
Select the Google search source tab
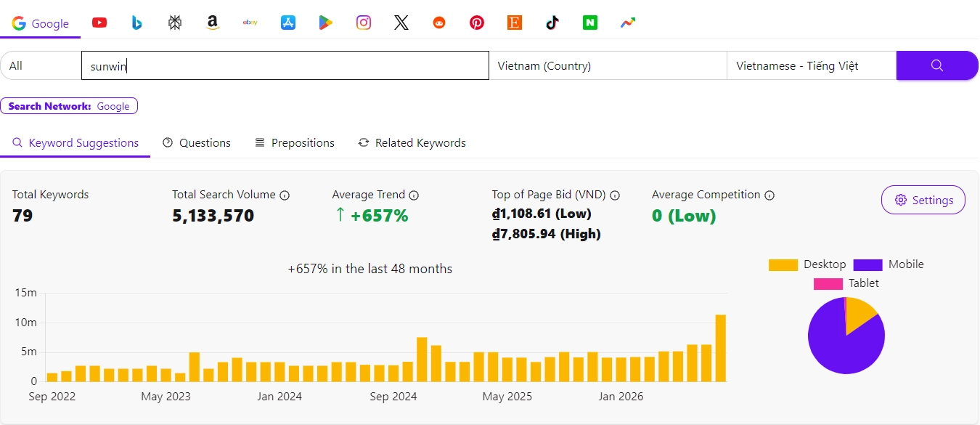tap(41, 23)
